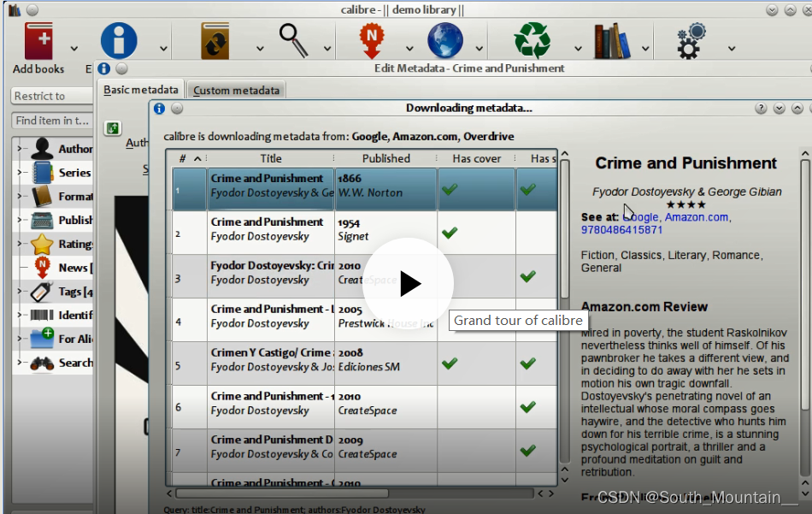Click the Find item in tag browser field
Image resolution: width=812 pixels, height=514 pixels.
(x=52, y=121)
